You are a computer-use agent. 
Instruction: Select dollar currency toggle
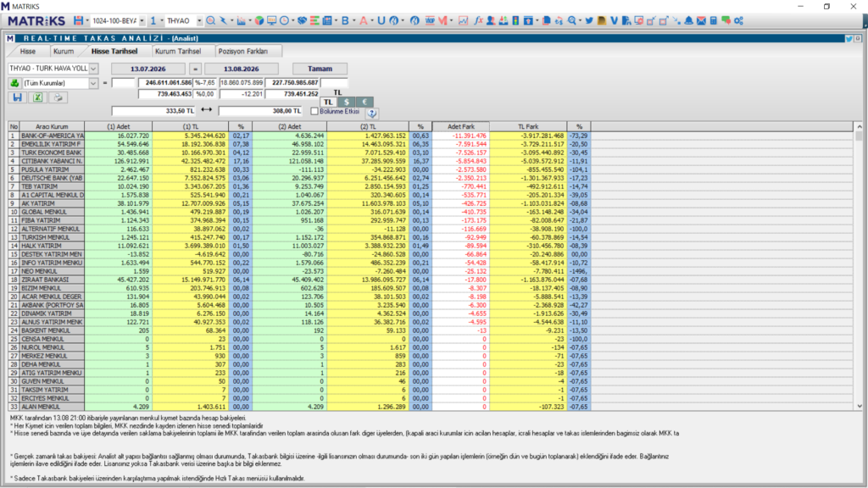tap(347, 102)
